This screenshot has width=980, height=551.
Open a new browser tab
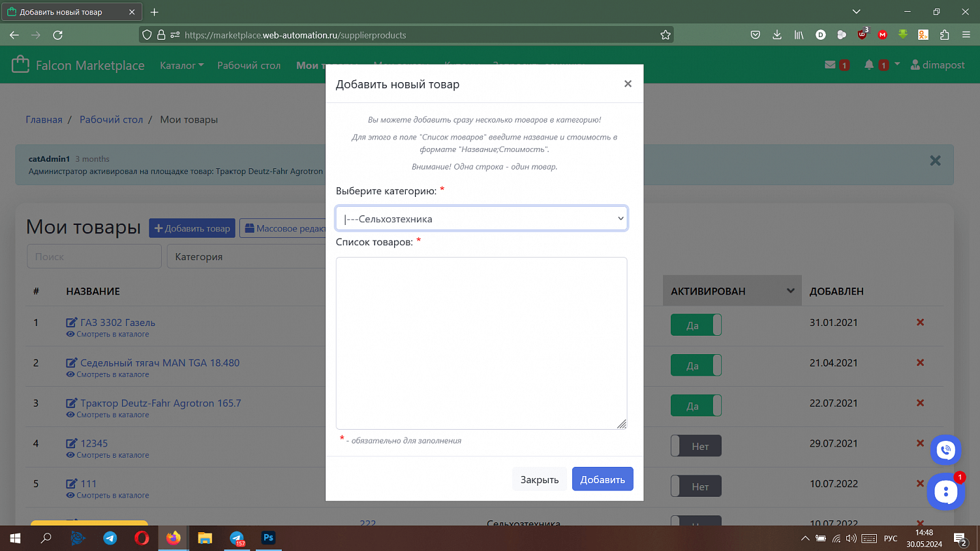click(155, 12)
